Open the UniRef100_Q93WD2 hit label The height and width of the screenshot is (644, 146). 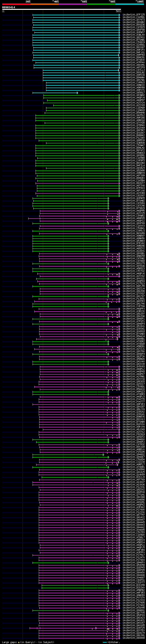point(134,95)
